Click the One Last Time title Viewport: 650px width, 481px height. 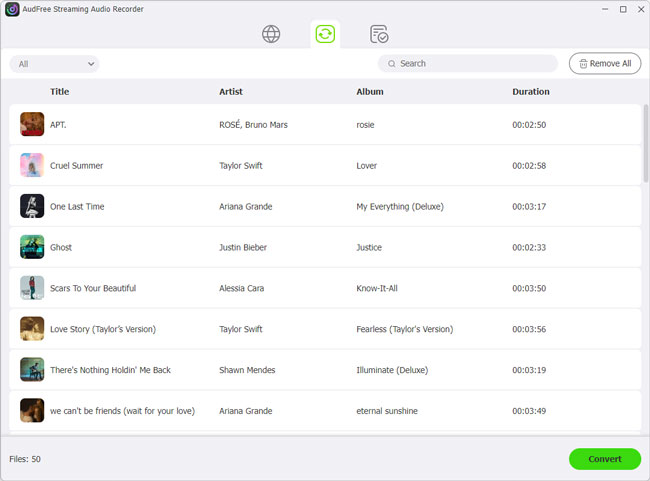[x=77, y=206]
